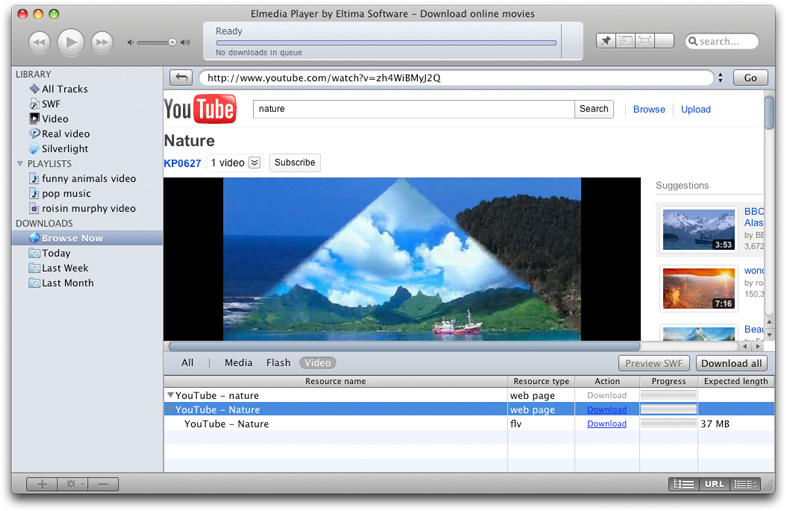Image resolution: width=786 pixels, height=511 pixels.
Task: Adjust the player volume slider
Action: (x=156, y=43)
